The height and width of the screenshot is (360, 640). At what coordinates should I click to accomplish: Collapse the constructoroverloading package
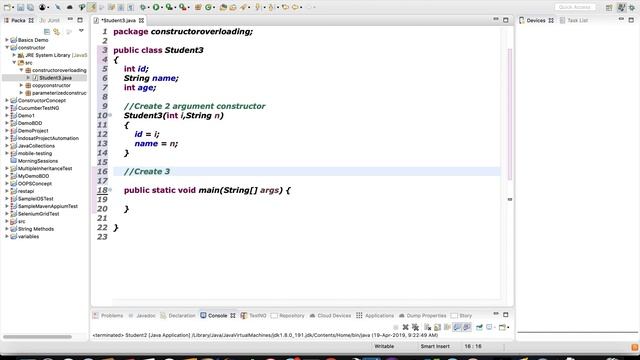pyautogui.click(x=21, y=70)
